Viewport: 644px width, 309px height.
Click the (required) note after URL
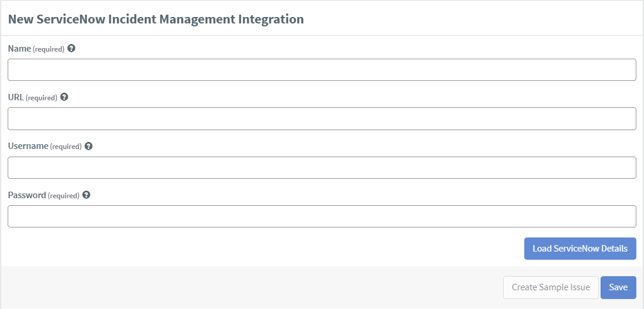coord(42,98)
